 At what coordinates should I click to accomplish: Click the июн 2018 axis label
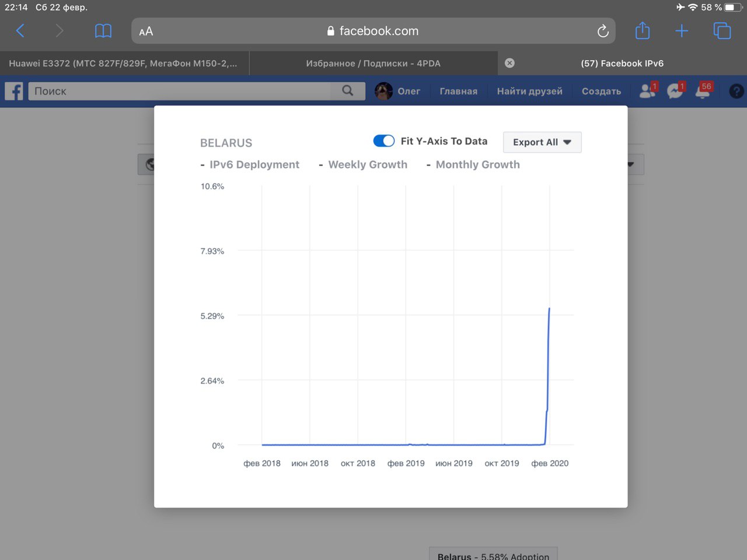pyautogui.click(x=310, y=463)
